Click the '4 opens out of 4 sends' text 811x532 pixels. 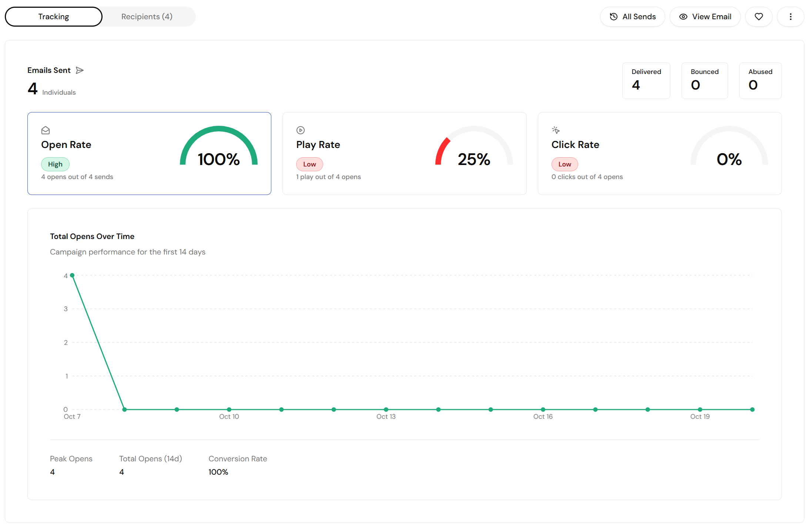(x=77, y=177)
